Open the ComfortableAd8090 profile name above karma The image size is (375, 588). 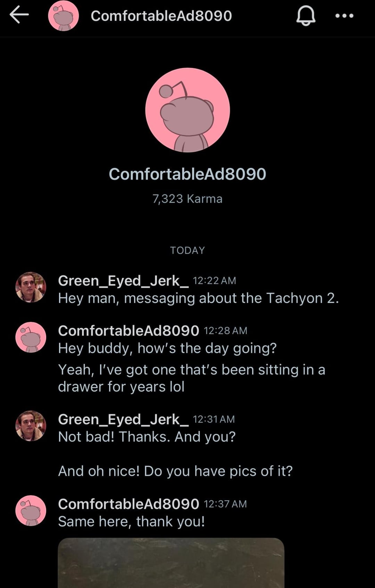tap(187, 174)
